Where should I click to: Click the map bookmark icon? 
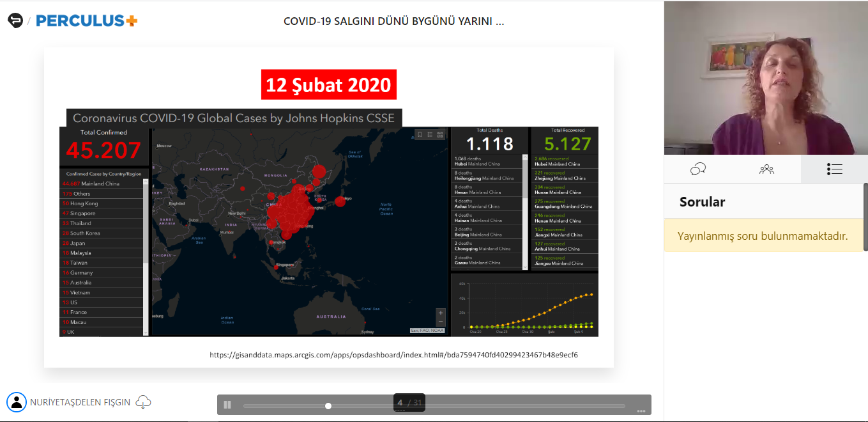[x=420, y=134]
